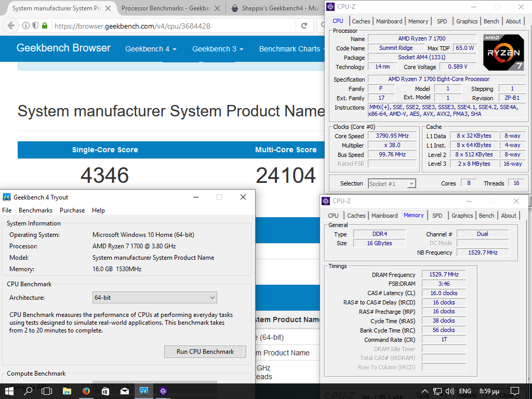Open File Explorer from the taskbar
Image resolution: width=532 pixels, height=399 pixels.
(x=67, y=391)
